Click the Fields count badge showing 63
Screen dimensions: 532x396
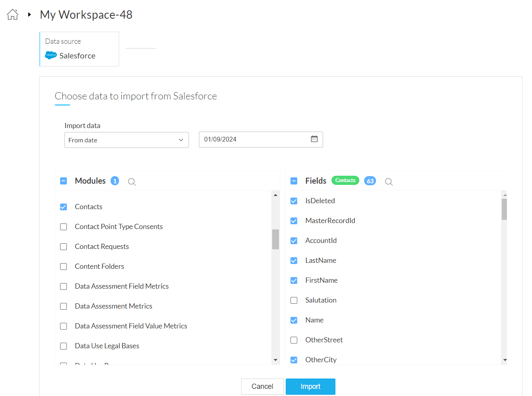click(370, 181)
